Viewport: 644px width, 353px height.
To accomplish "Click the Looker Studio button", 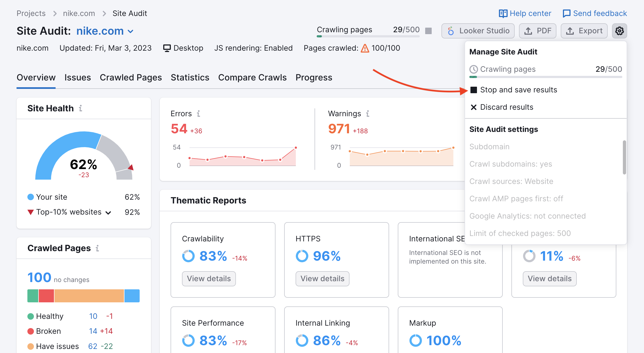I will pos(478,31).
